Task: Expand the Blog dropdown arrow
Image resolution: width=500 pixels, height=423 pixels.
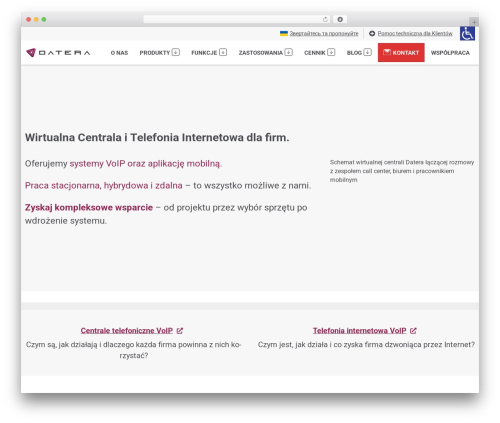Action: click(x=367, y=52)
